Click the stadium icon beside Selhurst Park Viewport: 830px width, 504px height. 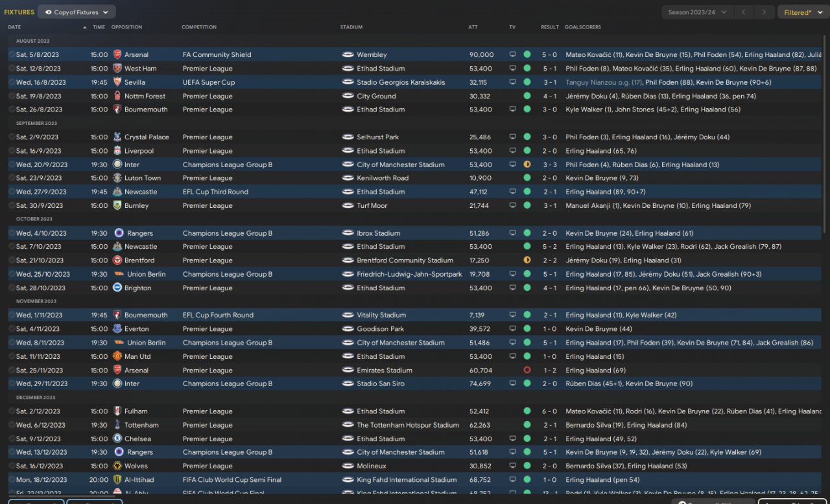pyautogui.click(x=348, y=137)
